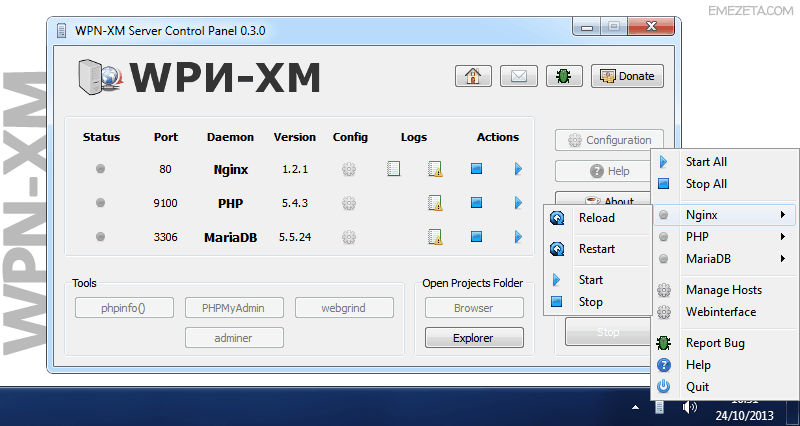Click the WPN-XM server tray icon

(659, 407)
